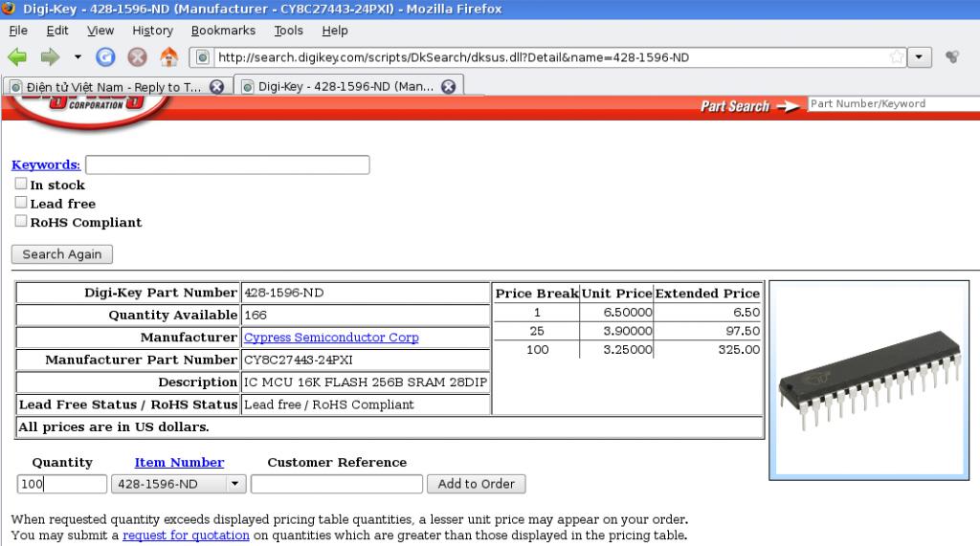
Task: Open the request for quotation link
Action: click(186, 535)
